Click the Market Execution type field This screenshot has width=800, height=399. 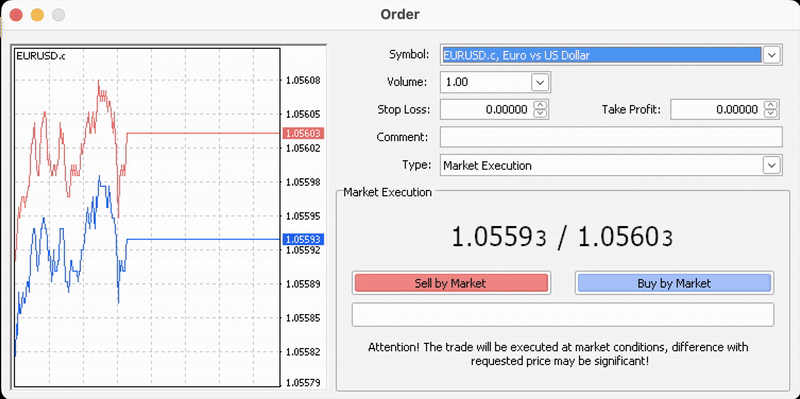click(602, 165)
